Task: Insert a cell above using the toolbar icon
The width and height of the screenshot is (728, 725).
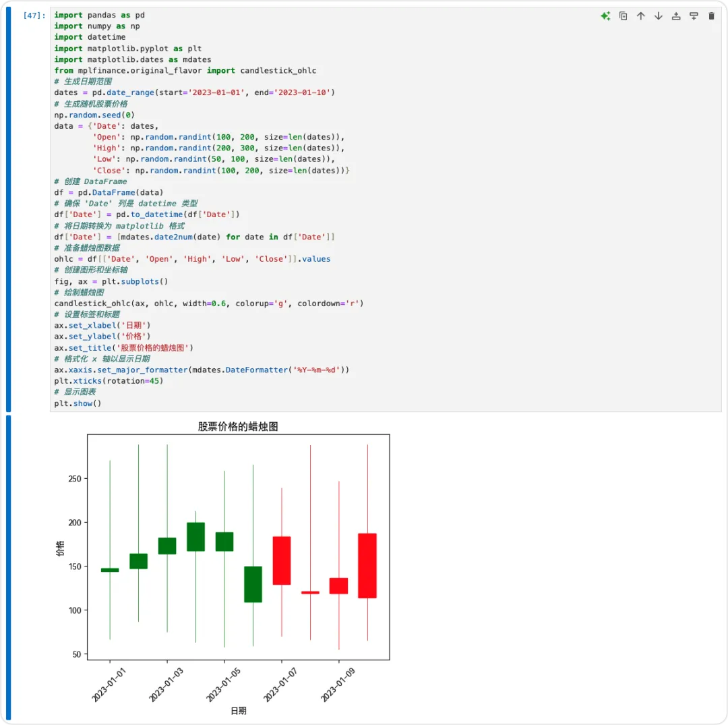Action: click(676, 16)
